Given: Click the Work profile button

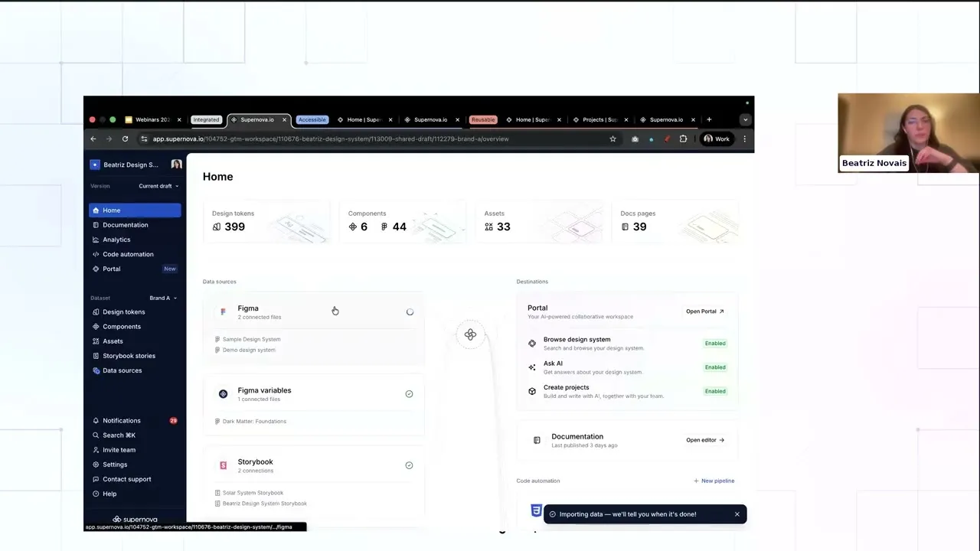Looking at the screenshot, I should [717, 139].
